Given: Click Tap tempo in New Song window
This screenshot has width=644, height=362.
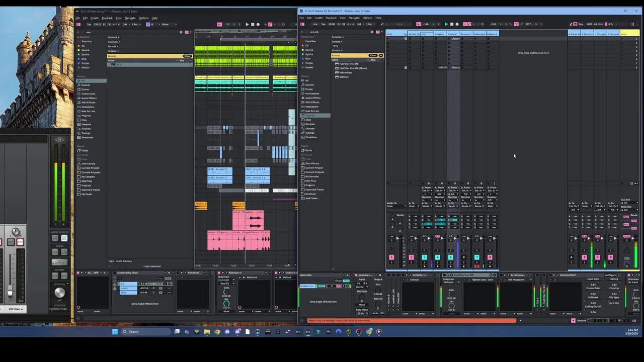Looking at the screenshot, I should [x=89, y=24].
